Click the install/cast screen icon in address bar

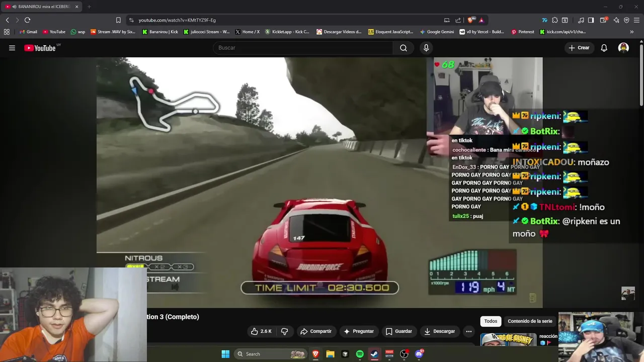point(447,20)
